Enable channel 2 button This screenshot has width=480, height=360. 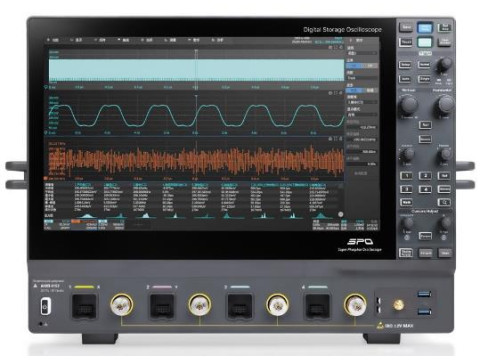pyautogui.click(x=425, y=176)
